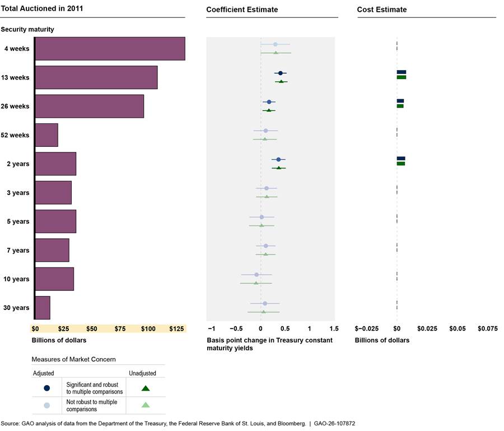Select the 2 years dark green triangle marker
The image size is (504, 431).
[278, 168]
